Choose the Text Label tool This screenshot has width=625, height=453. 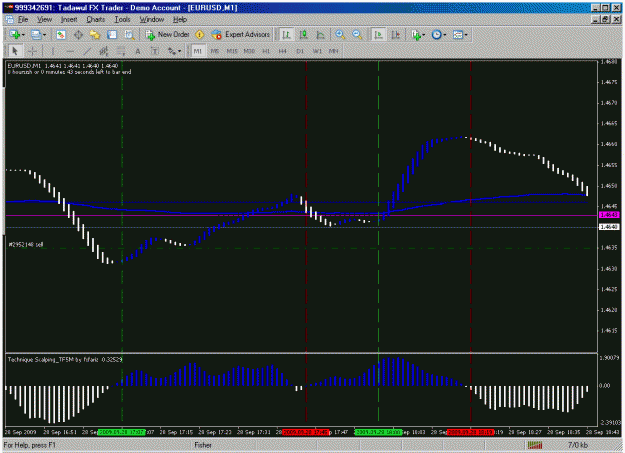click(155, 51)
